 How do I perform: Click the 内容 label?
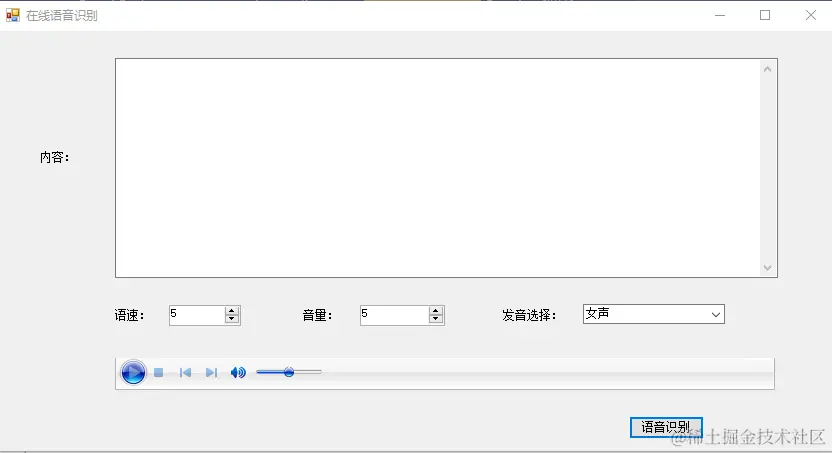pos(55,158)
